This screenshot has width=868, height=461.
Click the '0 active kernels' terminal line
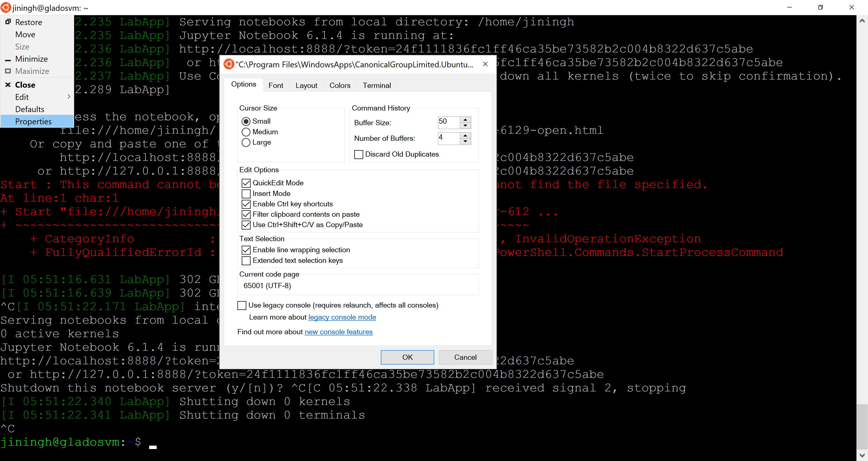click(60, 334)
